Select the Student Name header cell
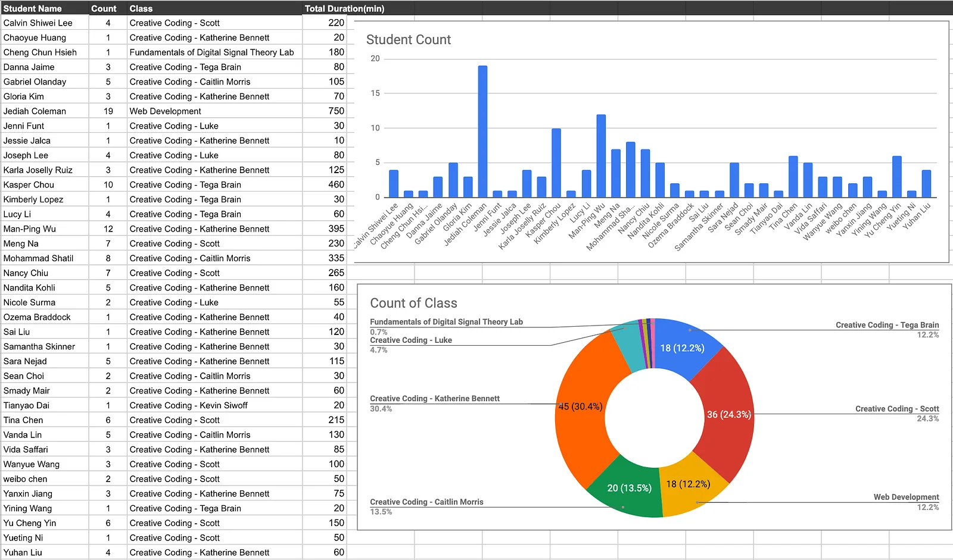 [45, 8]
